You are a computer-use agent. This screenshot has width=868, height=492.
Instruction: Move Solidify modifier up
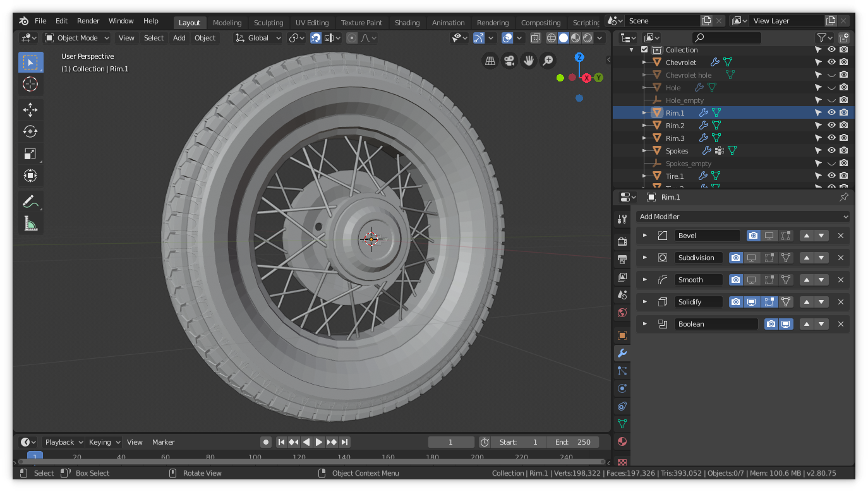pyautogui.click(x=807, y=302)
